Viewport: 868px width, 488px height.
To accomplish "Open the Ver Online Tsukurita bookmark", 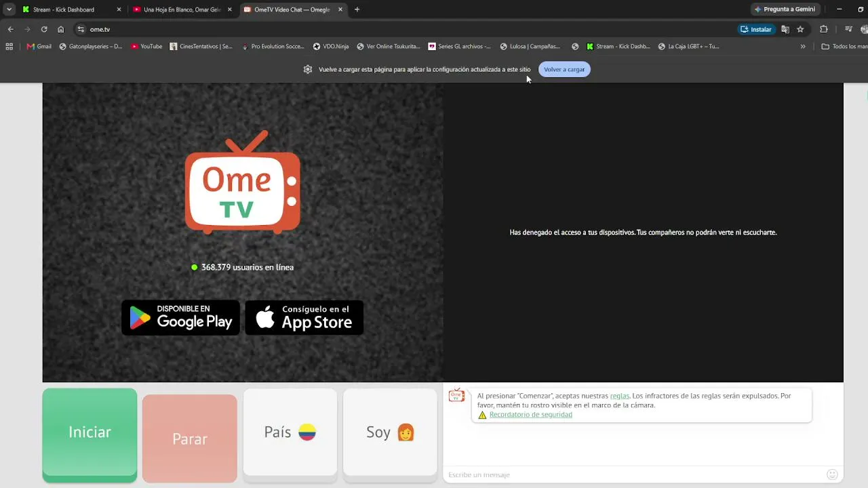I will 389,47.
